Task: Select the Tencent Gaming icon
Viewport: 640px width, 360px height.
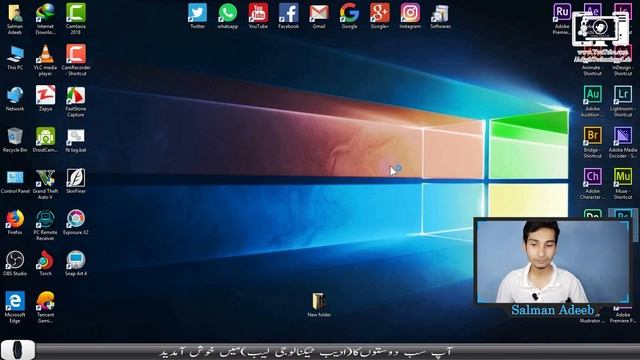Action: pyautogui.click(x=45, y=302)
